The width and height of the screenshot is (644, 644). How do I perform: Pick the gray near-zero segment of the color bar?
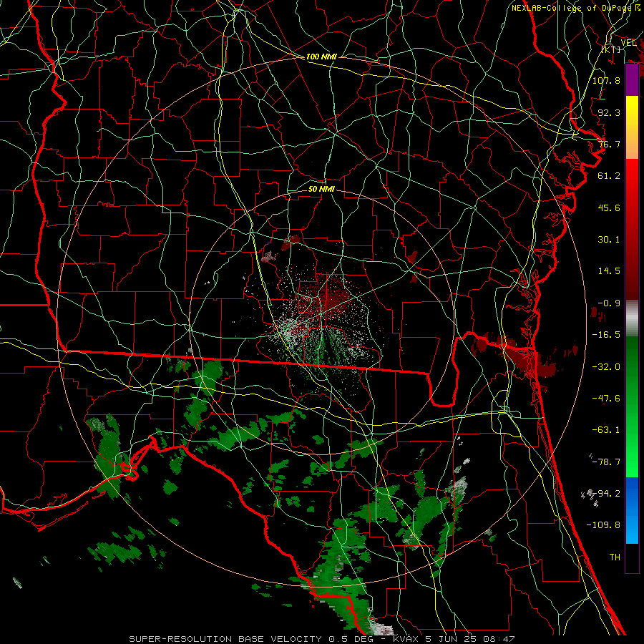pyautogui.click(x=632, y=318)
